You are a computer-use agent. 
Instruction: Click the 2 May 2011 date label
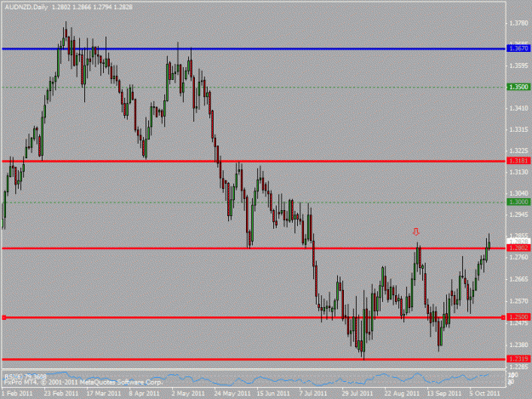(188, 394)
